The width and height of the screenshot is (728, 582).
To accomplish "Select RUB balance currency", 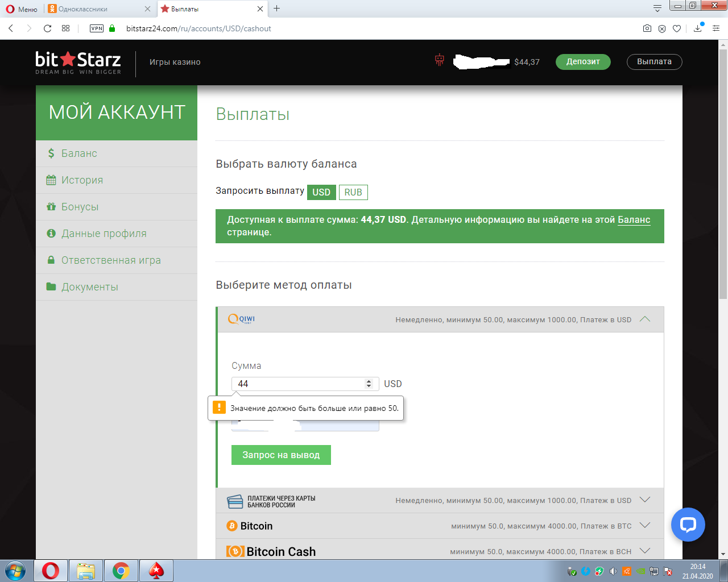I will point(353,192).
